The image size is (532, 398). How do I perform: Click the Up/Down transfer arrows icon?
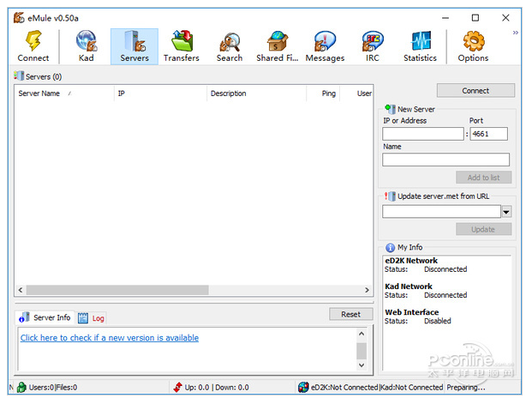tap(178, 387)
